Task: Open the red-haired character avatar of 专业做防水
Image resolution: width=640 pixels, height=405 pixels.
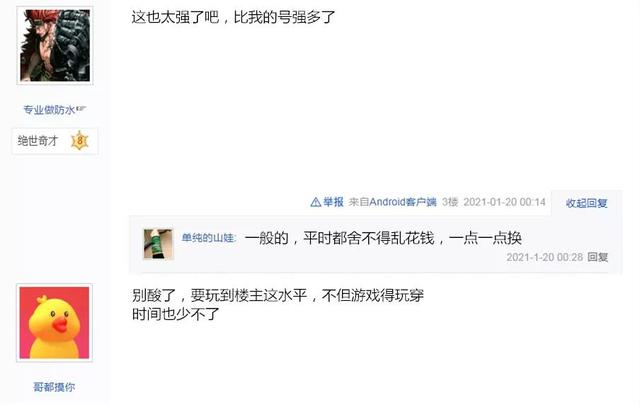Action: point(55,45)
